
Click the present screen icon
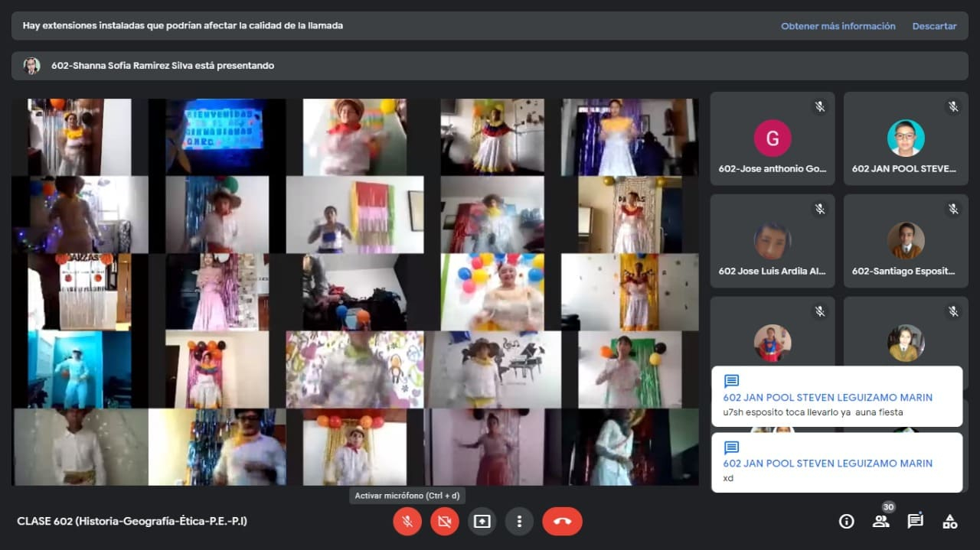[x=482, y=522]
